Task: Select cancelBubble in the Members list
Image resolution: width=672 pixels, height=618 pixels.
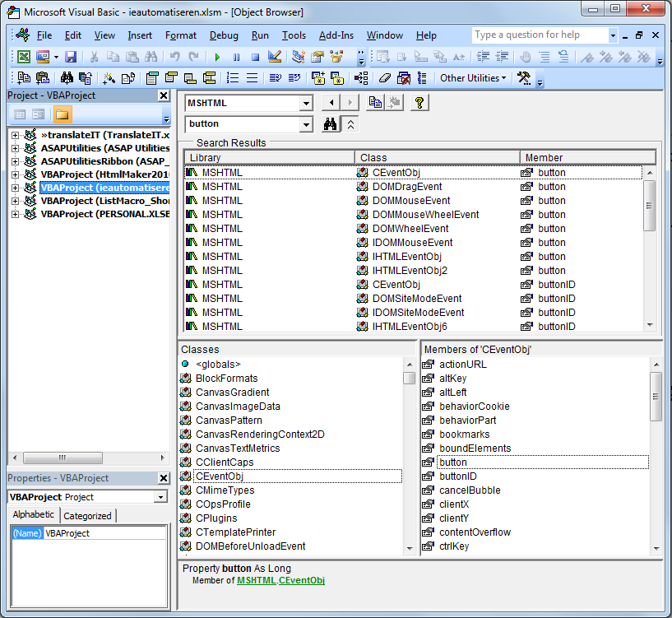Action: 470,490
